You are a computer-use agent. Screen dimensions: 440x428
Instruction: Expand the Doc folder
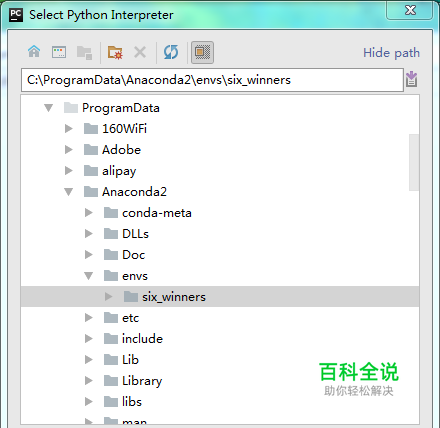89,255
